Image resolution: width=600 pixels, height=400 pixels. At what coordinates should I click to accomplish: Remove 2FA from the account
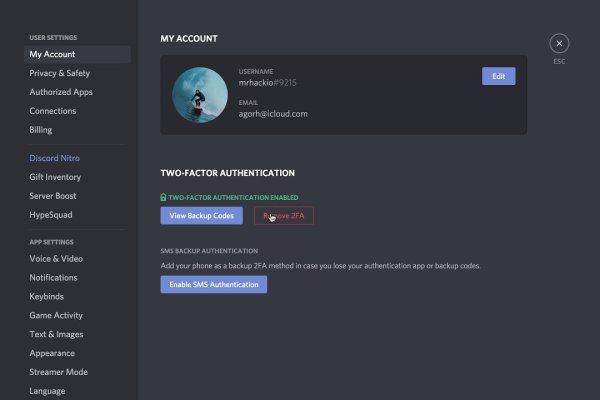pyautogui.click(x=284, y=216)
